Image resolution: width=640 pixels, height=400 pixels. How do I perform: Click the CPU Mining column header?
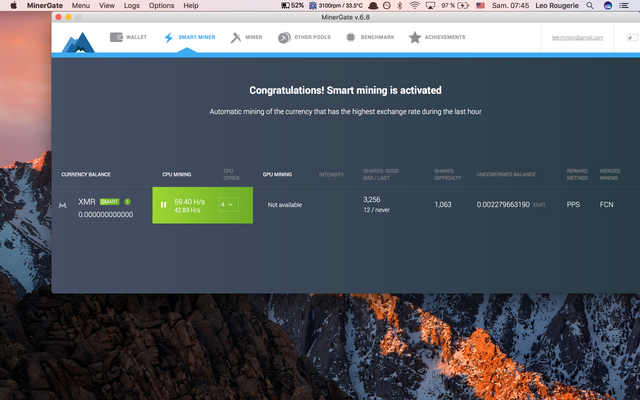tap(177, 174)
